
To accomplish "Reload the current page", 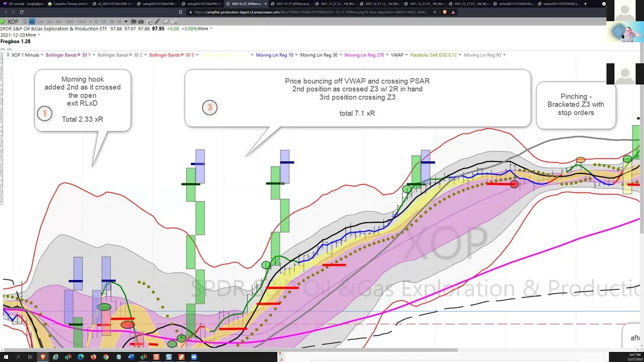I will pyautogui.click(x=21, y=12).
